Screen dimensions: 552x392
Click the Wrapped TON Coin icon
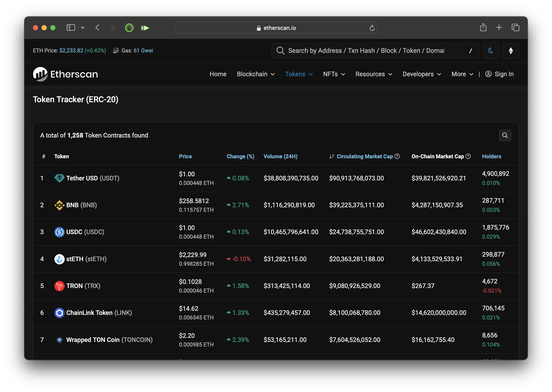59,340
